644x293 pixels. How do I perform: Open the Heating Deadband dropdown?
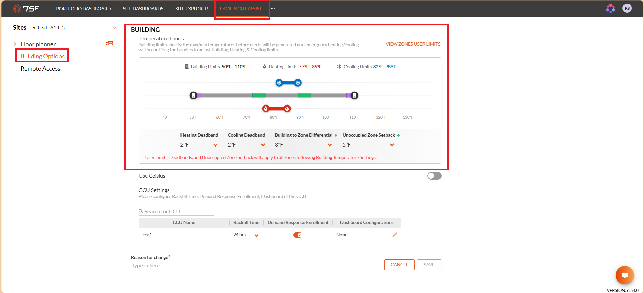pyautogui.click(x=199, y=145)
